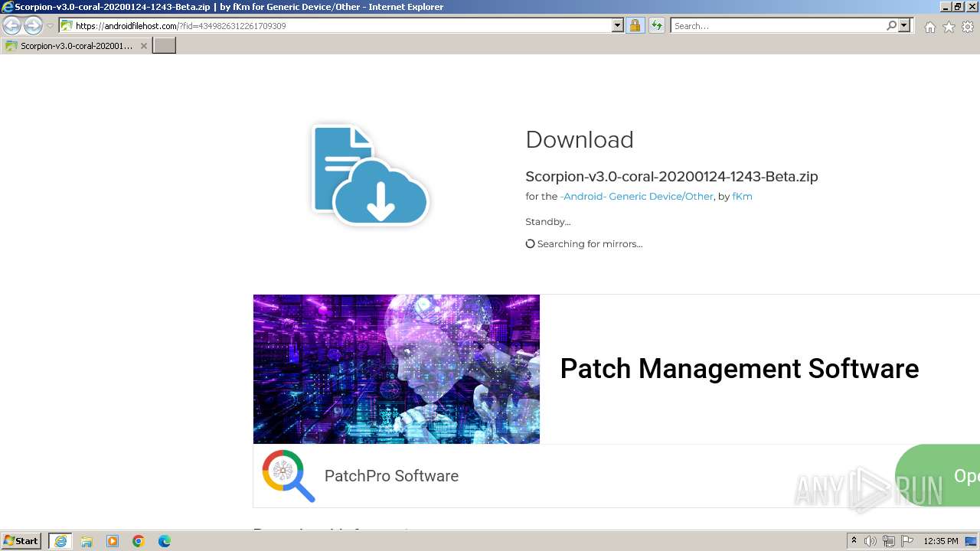Screen dimensions: 980x551
Task: Restore down the browser window
Action: 957,6
